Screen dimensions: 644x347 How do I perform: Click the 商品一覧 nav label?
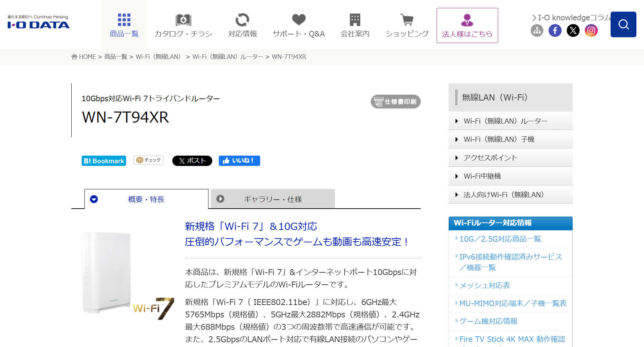(x=124, y=34)
